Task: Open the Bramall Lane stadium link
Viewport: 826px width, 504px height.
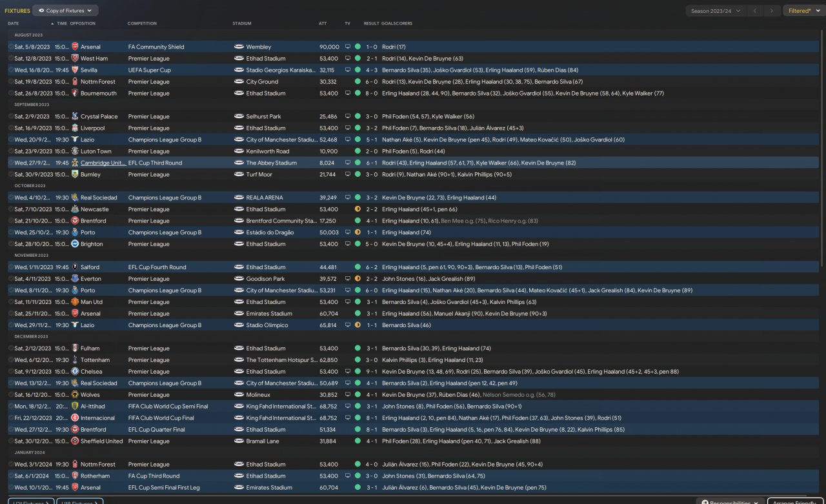Action: pos(263,442)
